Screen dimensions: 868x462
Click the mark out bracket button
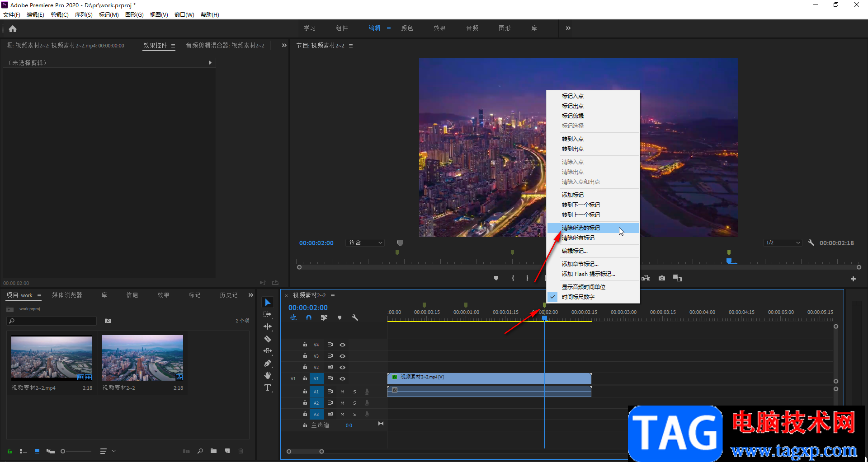tap(527, 278)
